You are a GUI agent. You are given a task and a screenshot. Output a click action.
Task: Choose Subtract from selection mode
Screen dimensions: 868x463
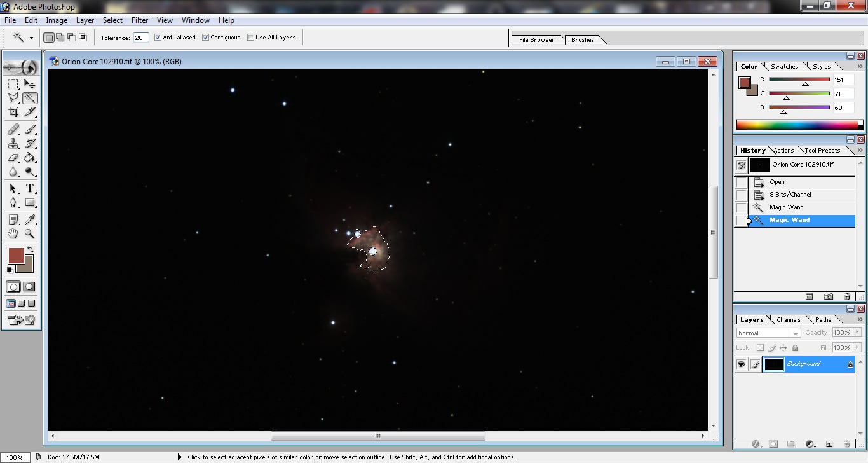click(71, 38)
